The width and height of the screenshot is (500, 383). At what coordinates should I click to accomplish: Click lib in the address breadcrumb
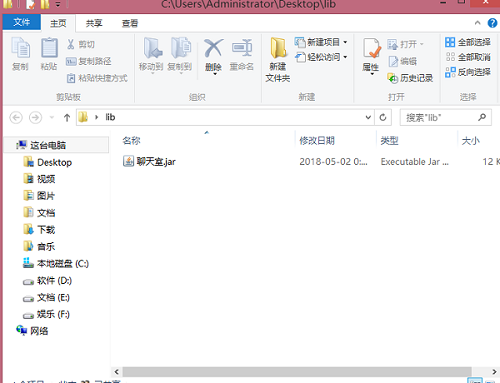tap(110, 117)
